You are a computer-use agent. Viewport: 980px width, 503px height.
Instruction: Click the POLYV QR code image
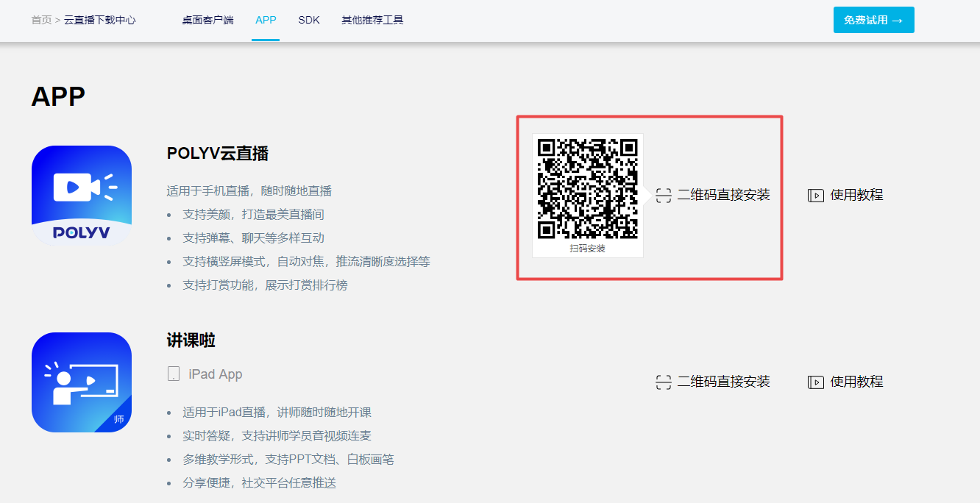tap(587, 188)
